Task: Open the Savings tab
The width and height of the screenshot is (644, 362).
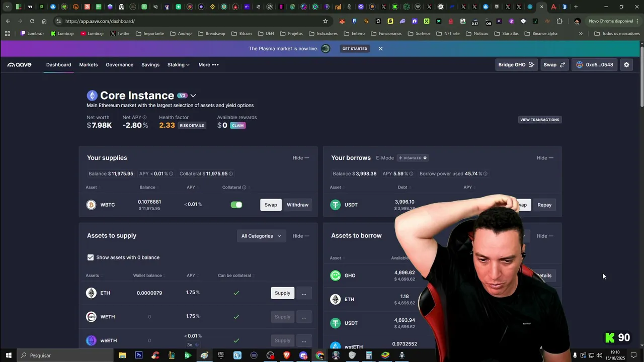Action: point(150,65)
